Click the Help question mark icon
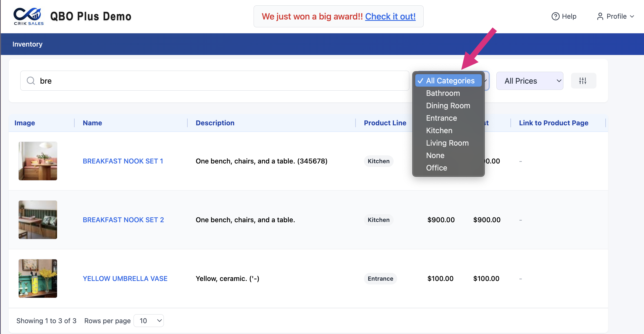The height and width of the screenshot is (334, 644). pyautogui.click(x=555, y=17)
